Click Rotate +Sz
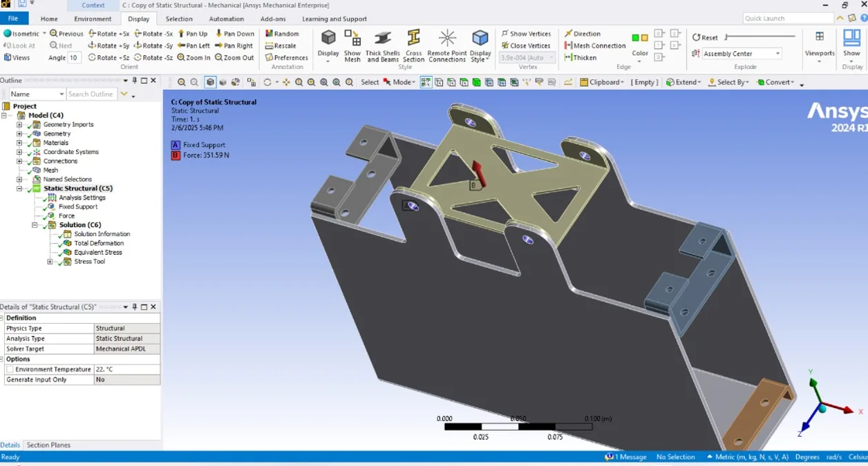868x466 pixels. (109, 57)
